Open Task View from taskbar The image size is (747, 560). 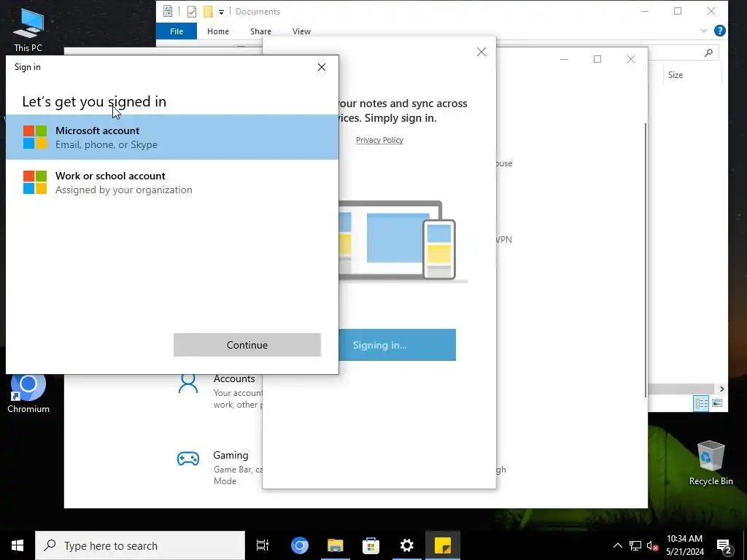coord(263,545)
